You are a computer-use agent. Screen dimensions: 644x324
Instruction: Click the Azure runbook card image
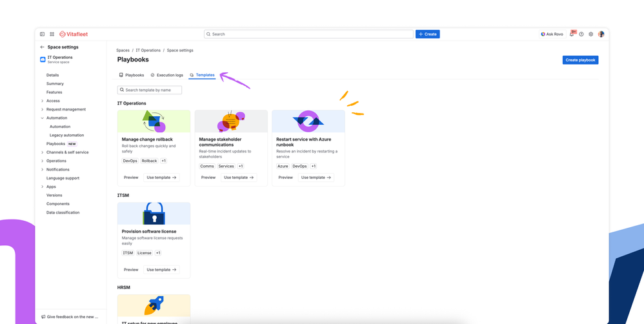click(x=308, y=121)
